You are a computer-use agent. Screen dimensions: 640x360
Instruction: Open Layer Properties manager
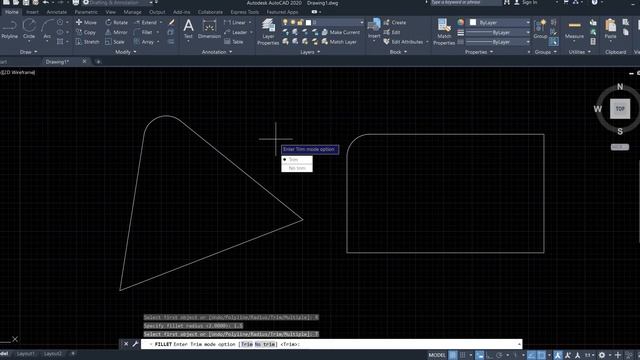pyautogui.click(x=268, y=32)
